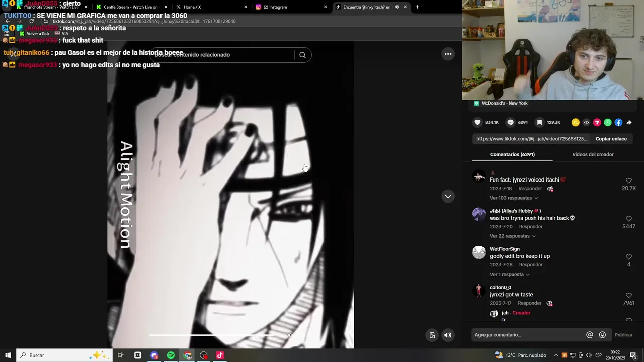This screenshot has height=362, width=644.
Task: Toggle auto-scroll icon beside the volume control
Action: (x=432, y=335)
